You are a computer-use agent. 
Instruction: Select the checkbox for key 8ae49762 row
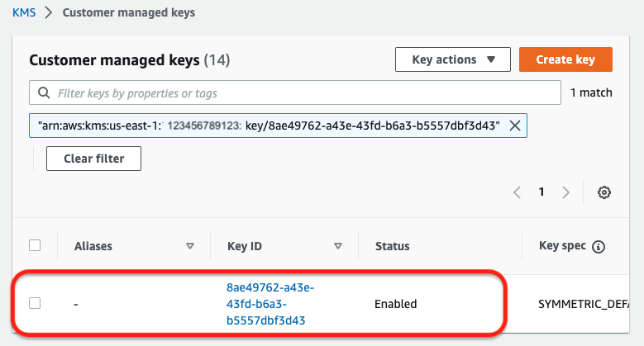pos(35,303)
